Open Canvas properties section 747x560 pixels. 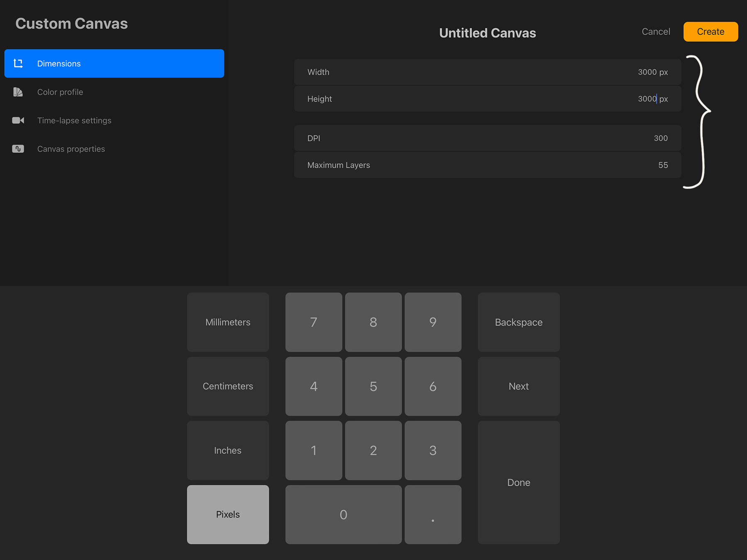click(114, 149)
